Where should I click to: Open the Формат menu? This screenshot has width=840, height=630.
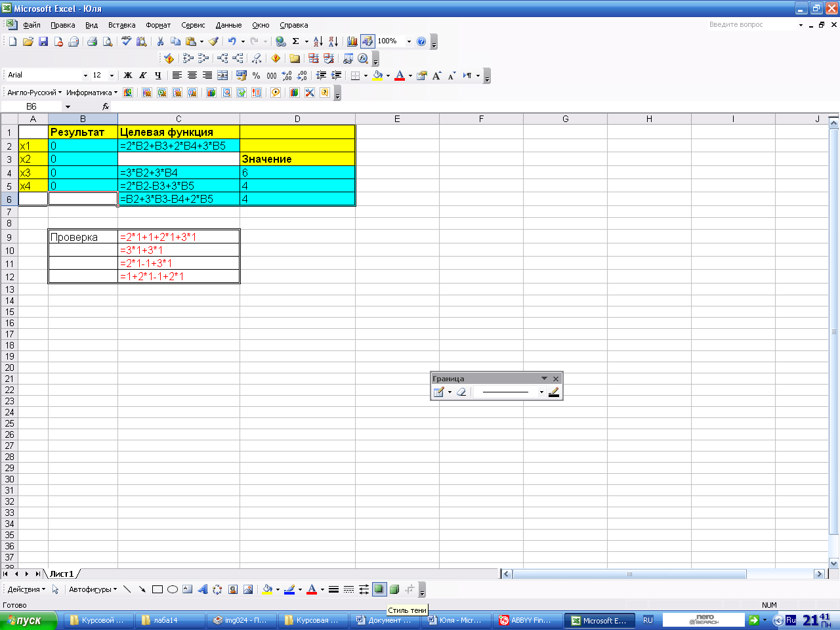pyautogui.click(x=158, y=25)
